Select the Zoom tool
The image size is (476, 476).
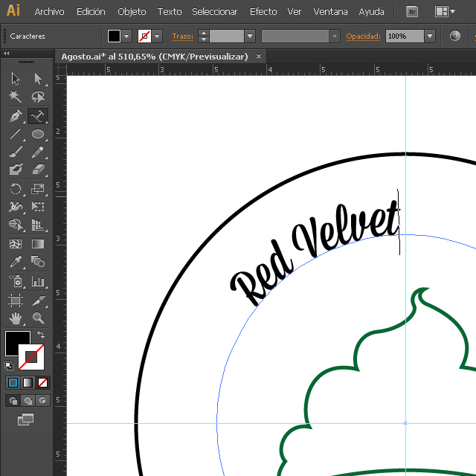coord(38,318)
